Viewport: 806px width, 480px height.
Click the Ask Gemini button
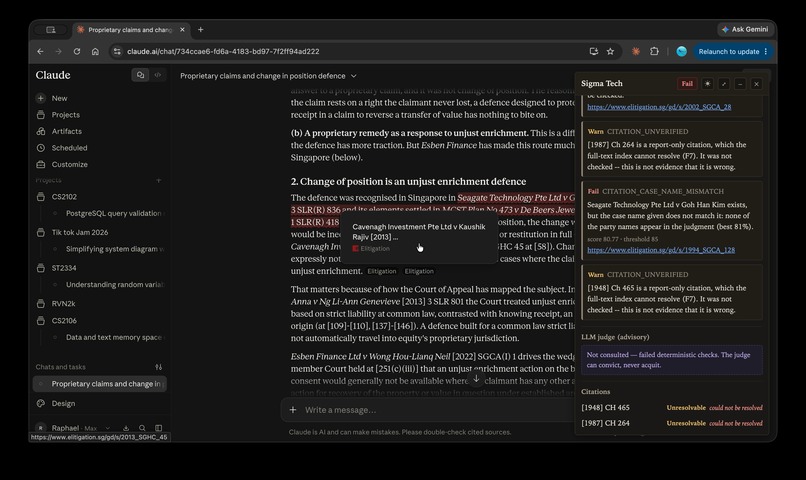coord(745,30)
